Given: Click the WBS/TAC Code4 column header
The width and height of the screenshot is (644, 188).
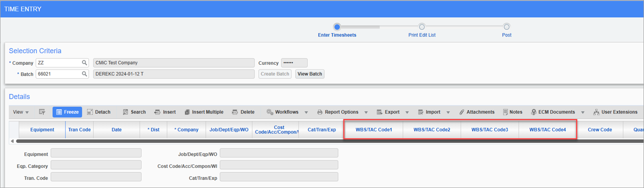Looking at the screenshot, I should click(548, 129).
